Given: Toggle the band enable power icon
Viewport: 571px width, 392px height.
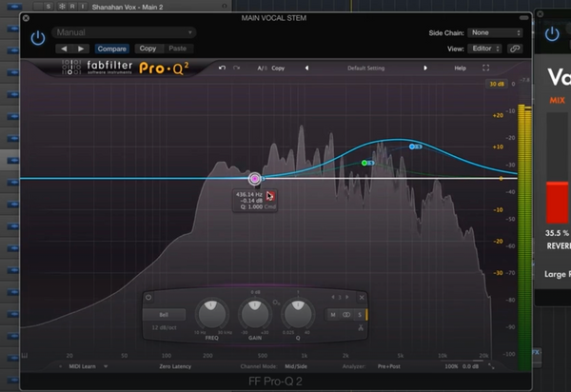Looking at the screenshot, I should pos(148,298).
